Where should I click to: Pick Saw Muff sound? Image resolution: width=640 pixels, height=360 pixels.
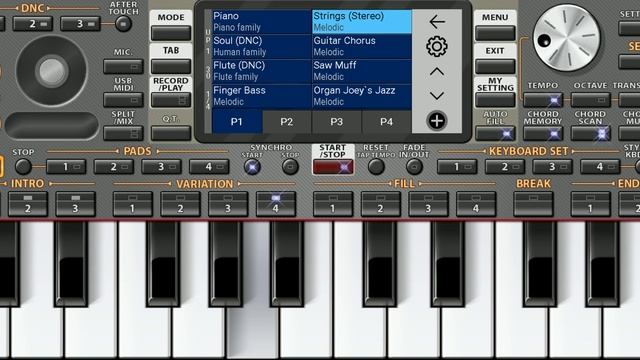pyautogui.click(x=362, y=71)
